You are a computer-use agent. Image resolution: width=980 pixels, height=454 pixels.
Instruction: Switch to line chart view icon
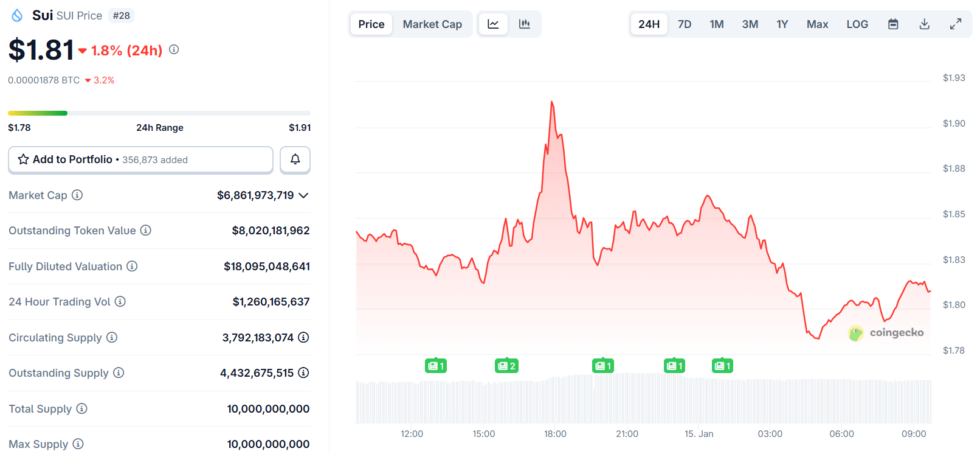pos(493,24)
